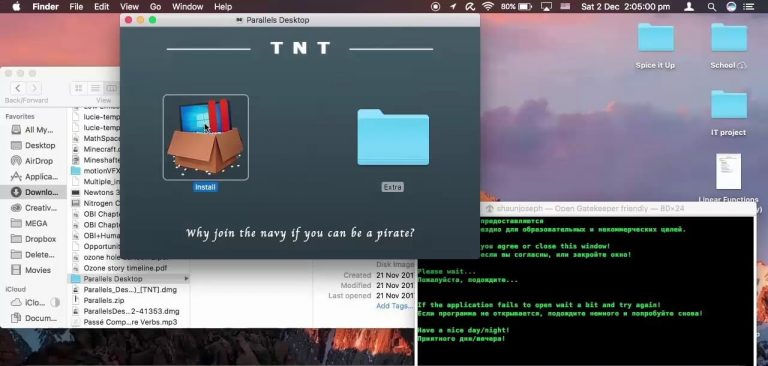Open the View menu
Viewport: 768px width, 366px height.
click(x=129, y=7)
